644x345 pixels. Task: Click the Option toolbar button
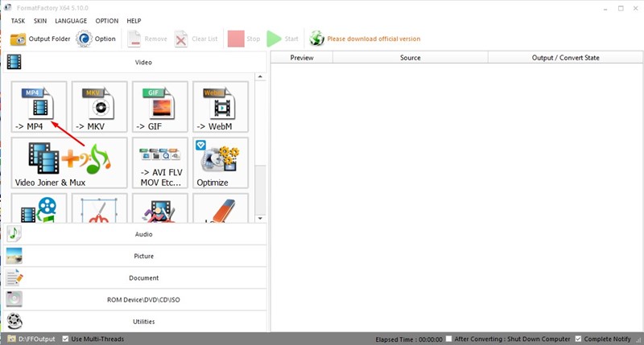[x=96, y=39]
